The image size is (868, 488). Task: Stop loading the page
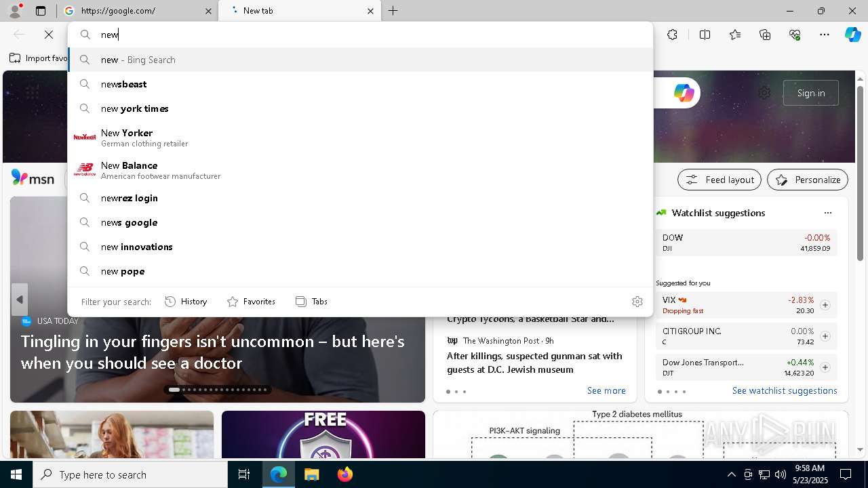point(49,35)
